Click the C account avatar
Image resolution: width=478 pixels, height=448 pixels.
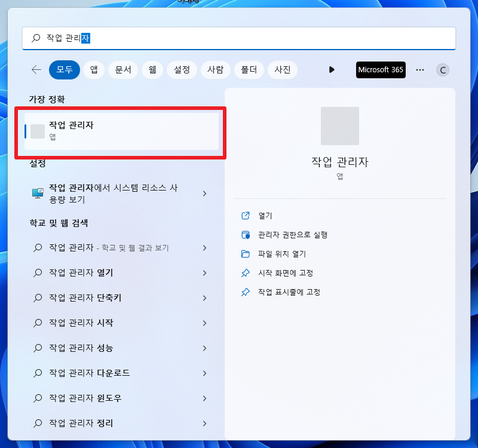coord(442,70)
